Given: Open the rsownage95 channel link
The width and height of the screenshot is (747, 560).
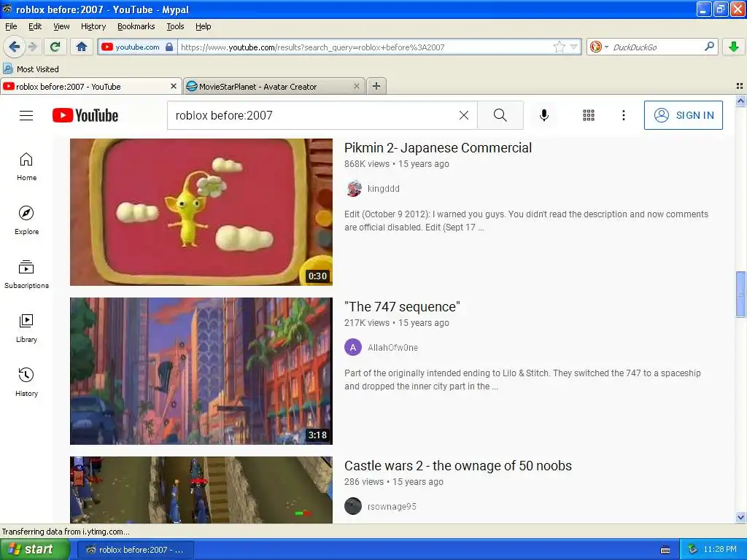Looking at the screenshot, I should pyautogui.click(x=392, y=507).
